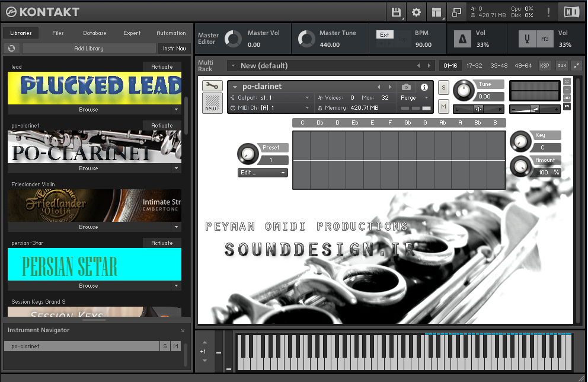Image resolution: width=588 pixels, height=382 pixels.
Task: Take a snapshot with the camera icon
Action: (406, 87)
